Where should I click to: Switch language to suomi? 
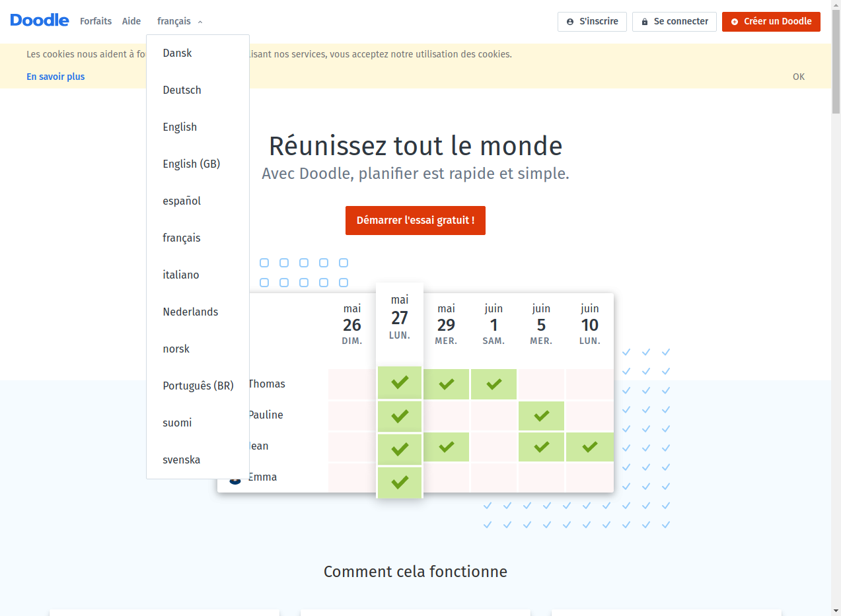198,423
